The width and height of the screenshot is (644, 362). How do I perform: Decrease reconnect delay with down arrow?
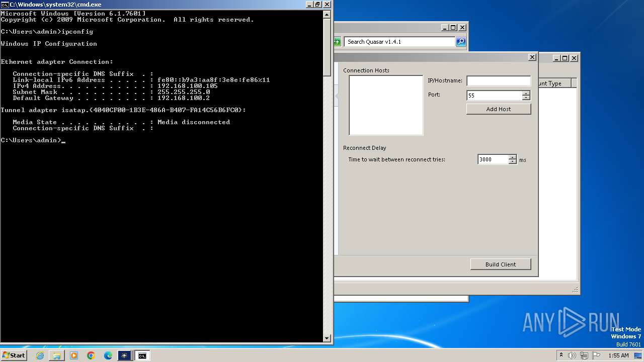point(512,162)
